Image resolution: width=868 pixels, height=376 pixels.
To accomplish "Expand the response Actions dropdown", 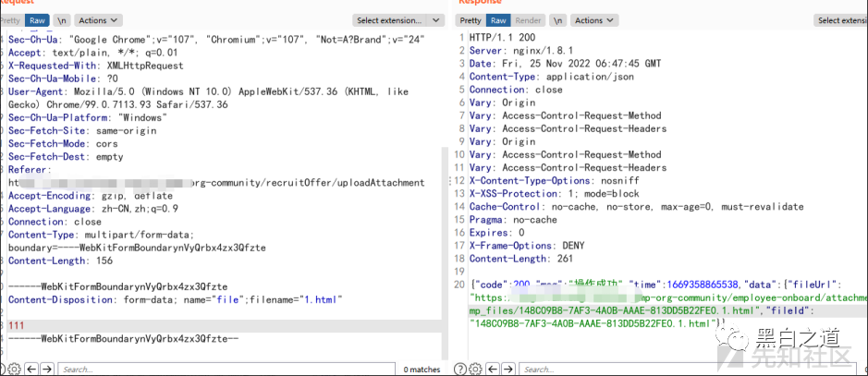I will 593,20.
